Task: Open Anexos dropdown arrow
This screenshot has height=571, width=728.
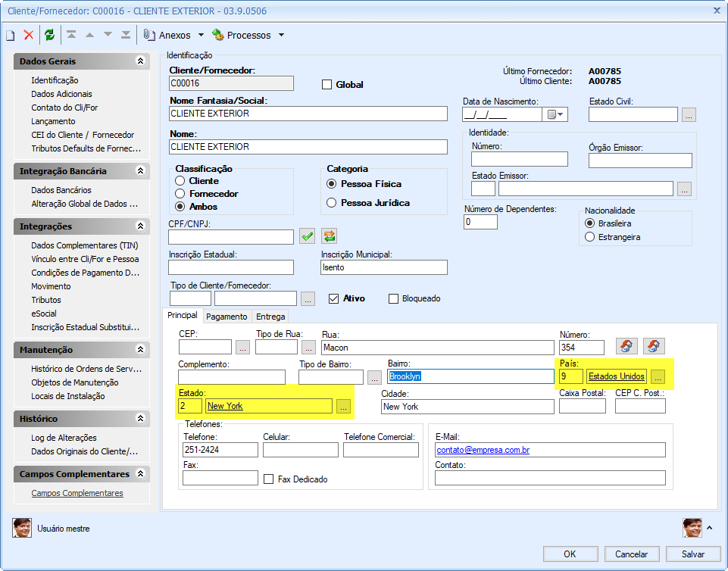Action: tap(201, 35)
